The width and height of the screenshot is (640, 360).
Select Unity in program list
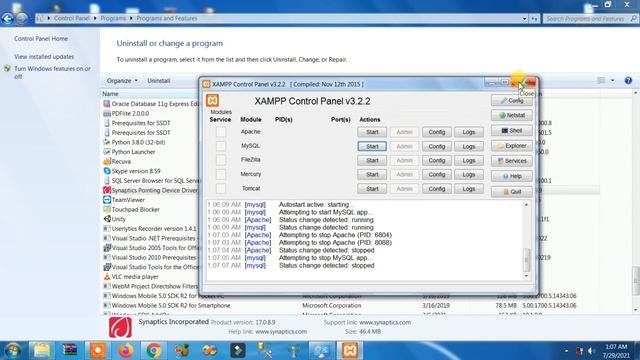tap(118, 219)
